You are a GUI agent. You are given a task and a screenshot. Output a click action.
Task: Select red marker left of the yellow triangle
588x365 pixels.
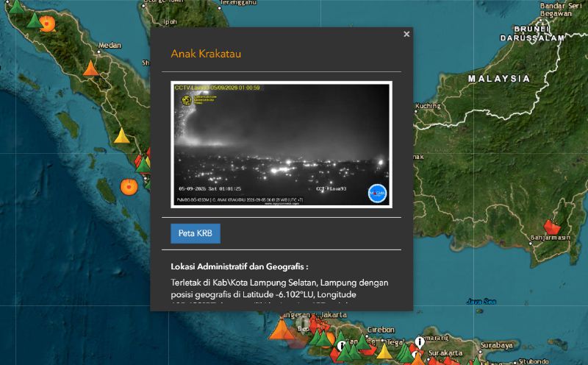[x=369, y=350]
